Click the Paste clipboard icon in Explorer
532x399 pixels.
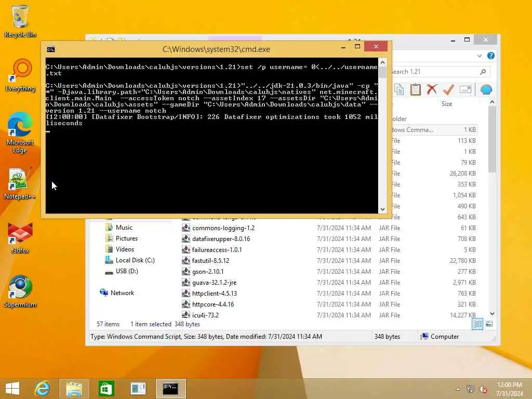click(415, 89)
